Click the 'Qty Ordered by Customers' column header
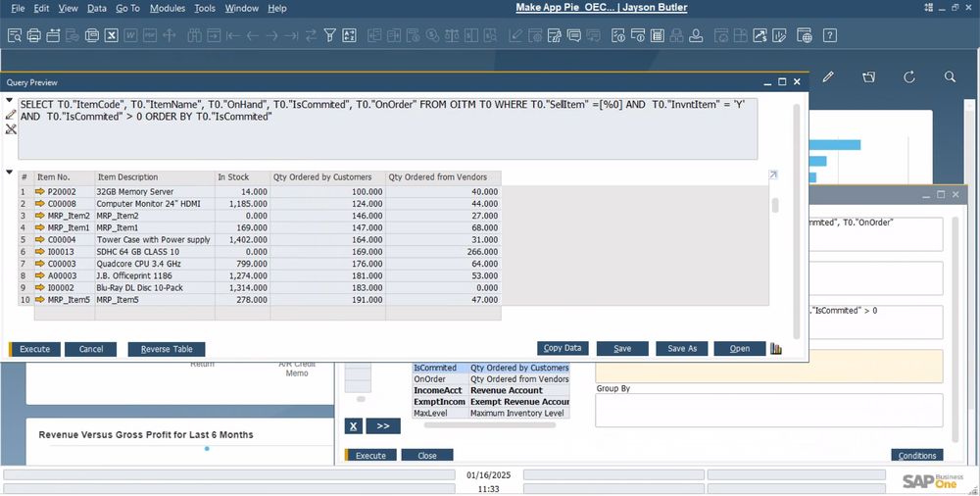The image size is (980, 496). point(328,177)
